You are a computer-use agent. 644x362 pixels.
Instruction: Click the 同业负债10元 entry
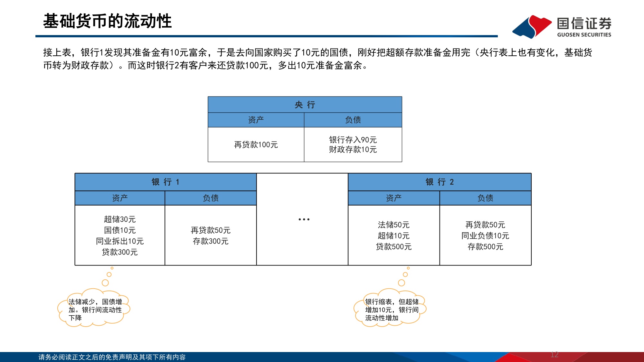pyautogui.click(x=485, y=236)
